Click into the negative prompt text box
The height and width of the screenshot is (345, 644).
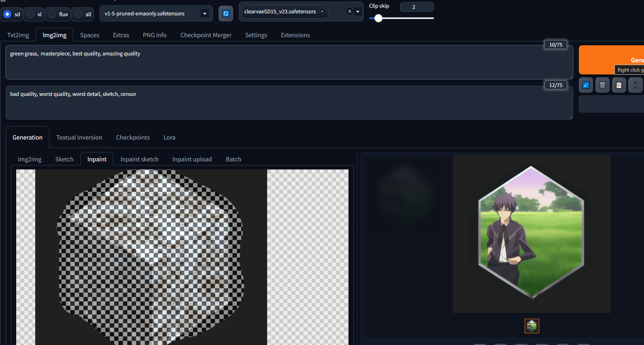tap(289, 103)
